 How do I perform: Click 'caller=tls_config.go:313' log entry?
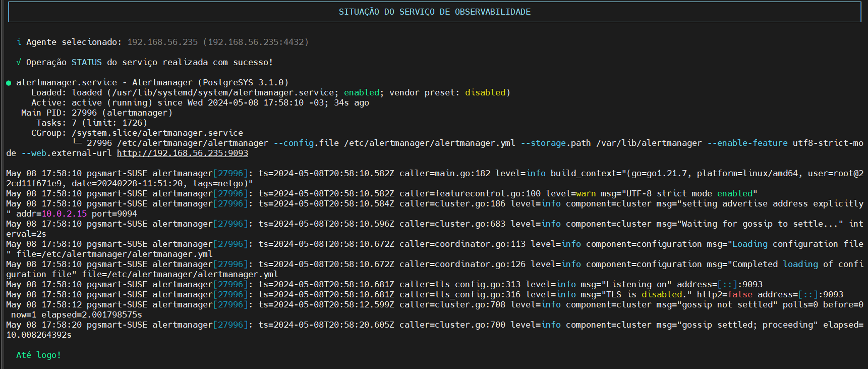pos(460,284)
